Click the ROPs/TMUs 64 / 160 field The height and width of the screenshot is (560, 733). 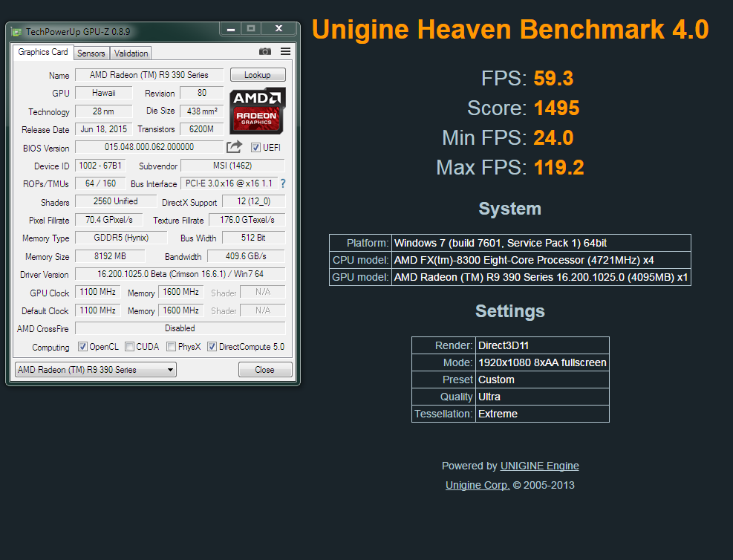click(x=100, y=183)
